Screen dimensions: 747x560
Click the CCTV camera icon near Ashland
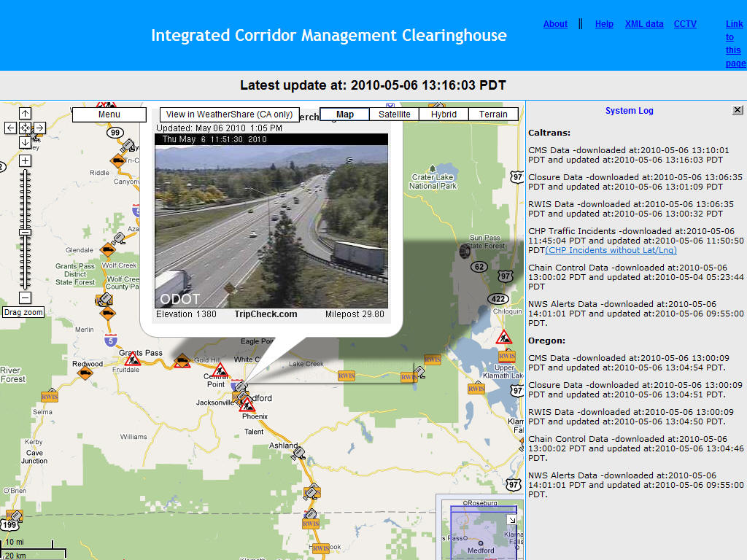pyautogui.click(x=298, y=454)
